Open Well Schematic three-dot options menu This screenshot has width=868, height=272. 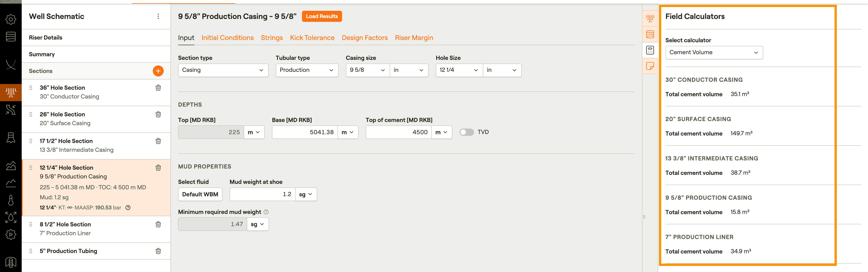158,16
